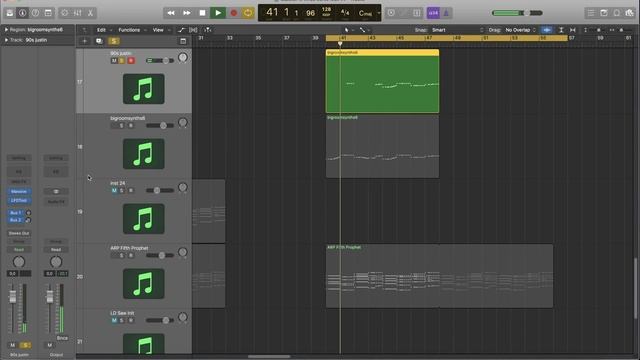Open the Drag No Overlap dropdown
Image resolution: width=640 pixels, height=360 pixels.
pos(520,30)
